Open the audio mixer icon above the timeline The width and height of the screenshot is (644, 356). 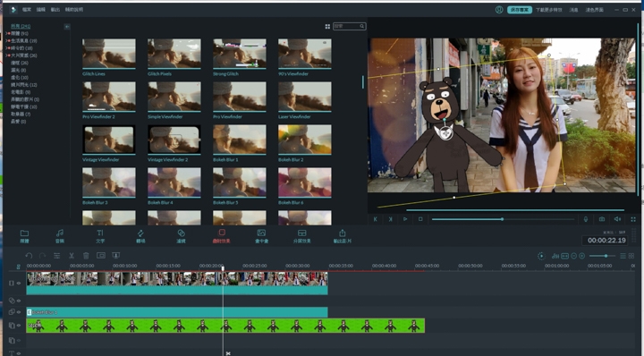tap(555, 256)
